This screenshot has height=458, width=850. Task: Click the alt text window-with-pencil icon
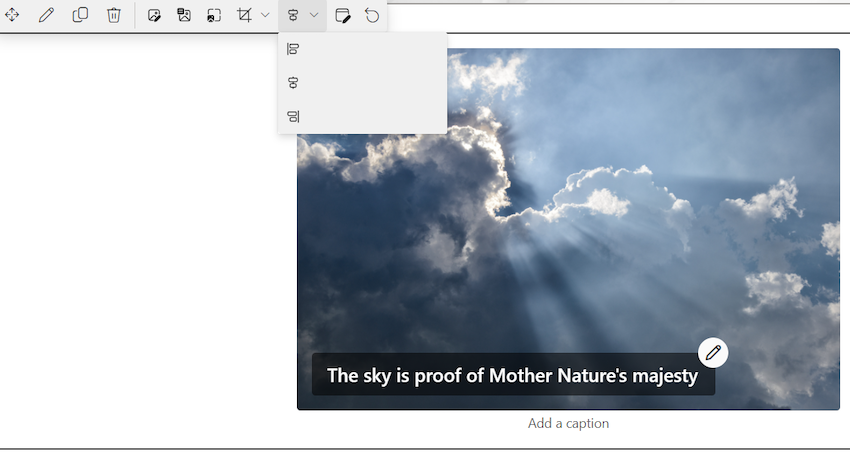tap(343, 15)
